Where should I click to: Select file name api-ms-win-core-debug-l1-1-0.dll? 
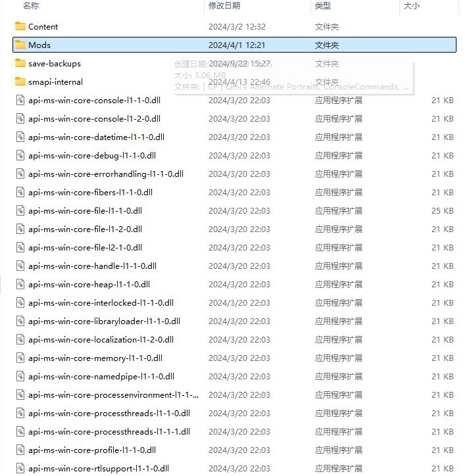[x=92, y=155]
